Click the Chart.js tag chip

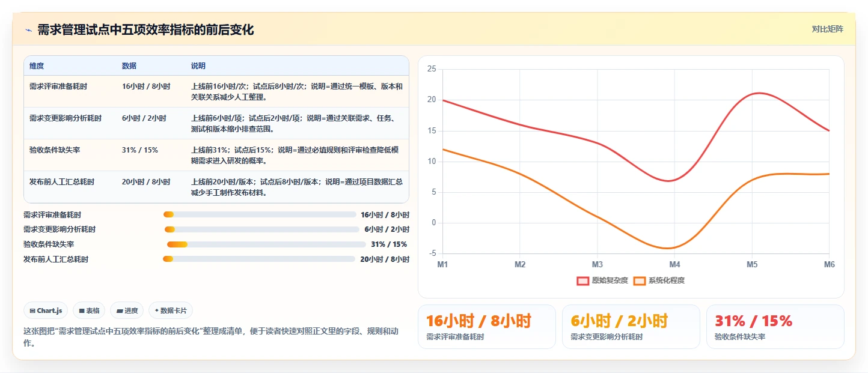coord(46,311)
